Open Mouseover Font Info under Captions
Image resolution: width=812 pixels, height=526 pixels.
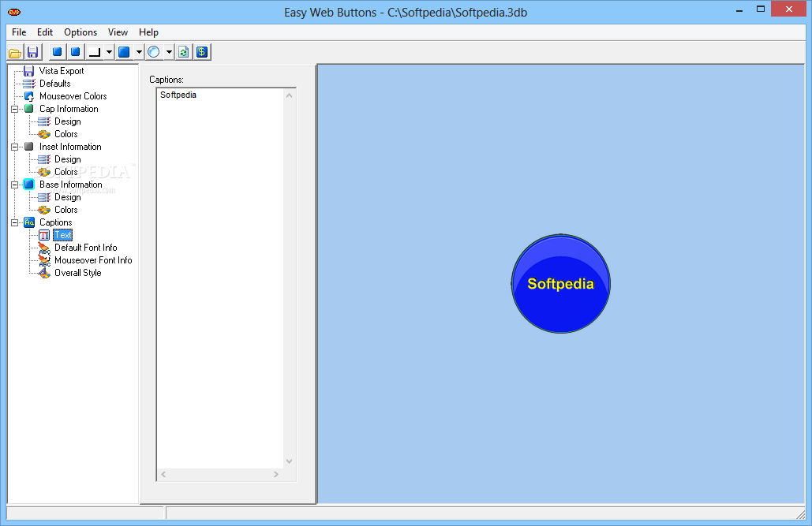[93, 260]
